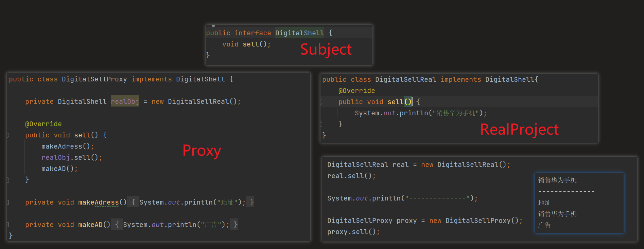Click the second '销售华为手机' output line below '地址'
The height and width of the screenshot is (249, 644).
[x=557, y=214]
